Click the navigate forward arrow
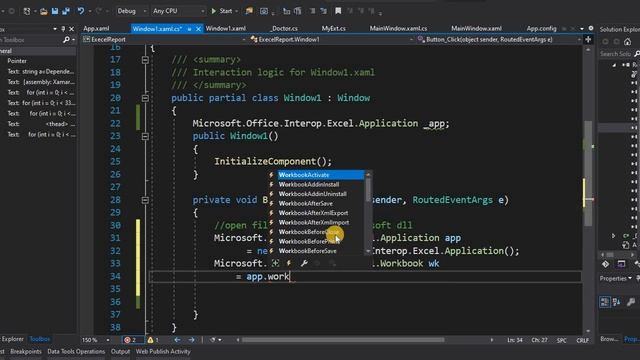The height and width of the screenshot is (360, 640). click(191, 340)
